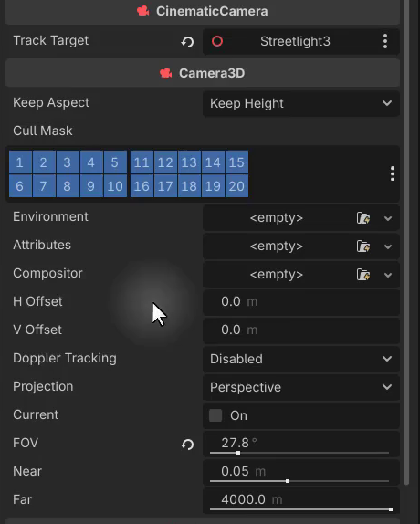Load an Environment resource via folder icon
Viewport: 420px width, 524px height.
tap(363, 218)
